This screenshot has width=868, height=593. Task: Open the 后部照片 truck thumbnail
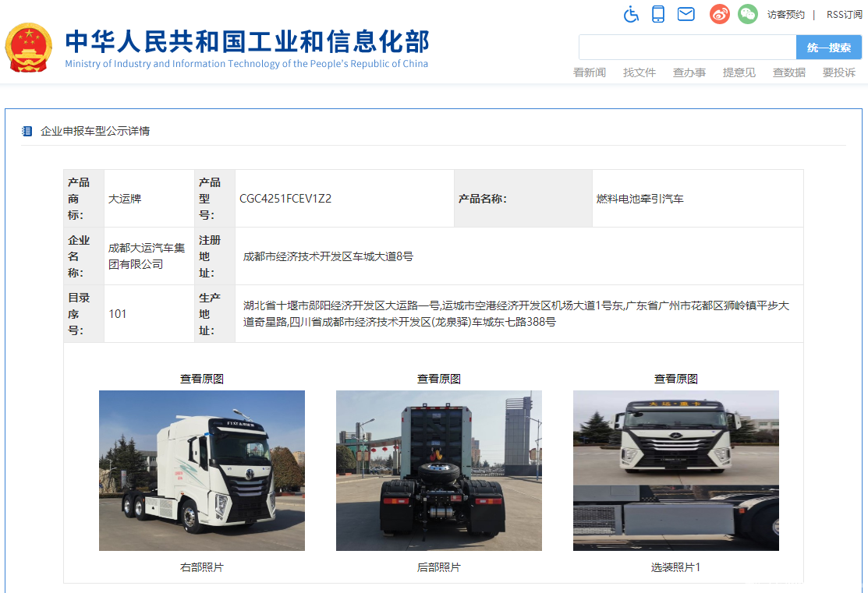coord(438,470)
